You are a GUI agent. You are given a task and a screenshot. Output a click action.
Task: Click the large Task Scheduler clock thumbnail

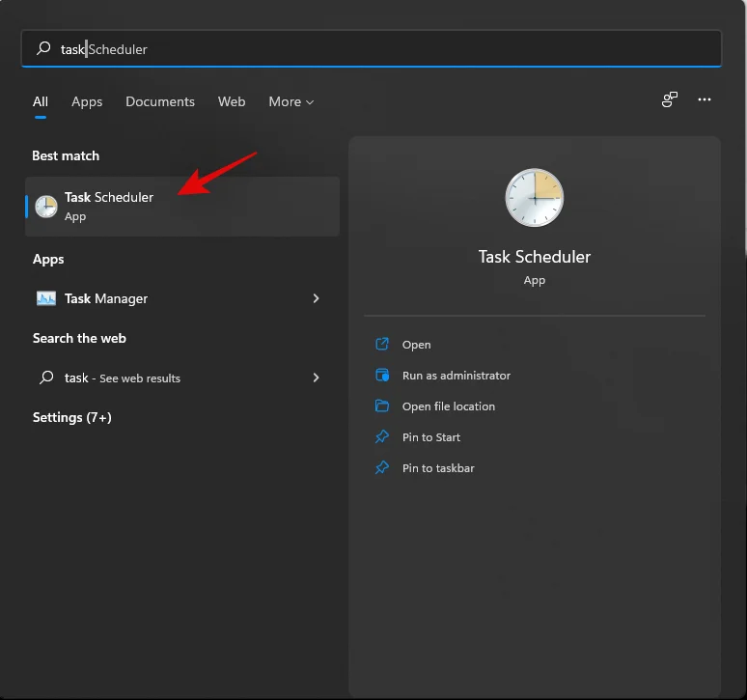coord(535,198)
